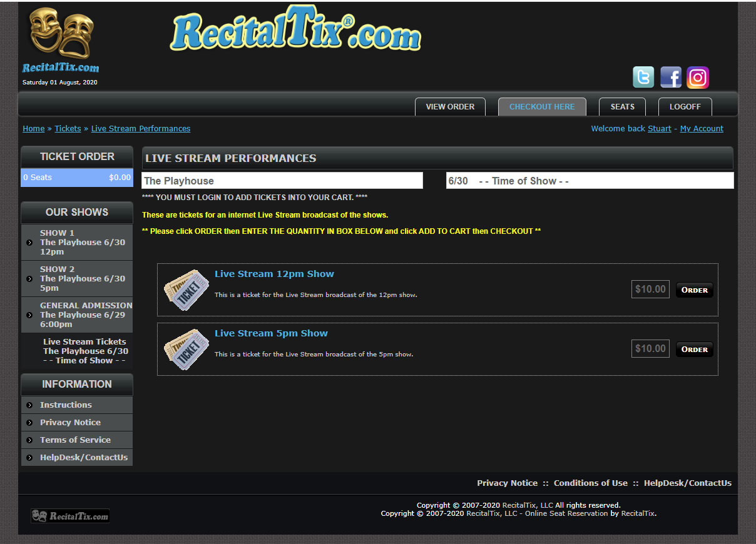
Task: Select SHOW 2 The Playhouse 5pm
Action: point(77,279)
